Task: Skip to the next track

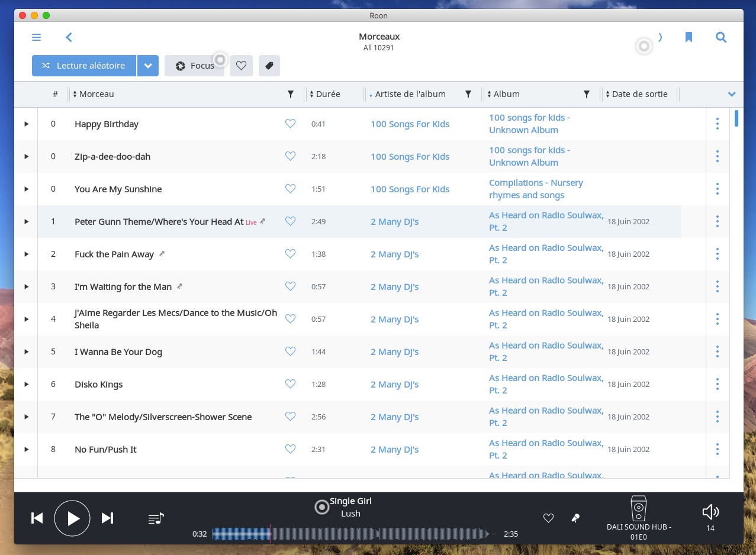Action: click(x=107, y=518)
